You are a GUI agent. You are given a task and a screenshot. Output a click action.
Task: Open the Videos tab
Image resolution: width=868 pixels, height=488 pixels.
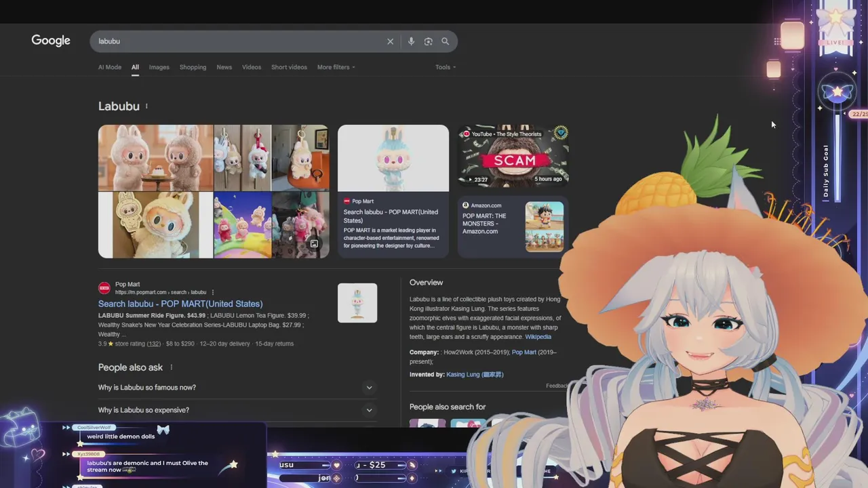[252, 67]
